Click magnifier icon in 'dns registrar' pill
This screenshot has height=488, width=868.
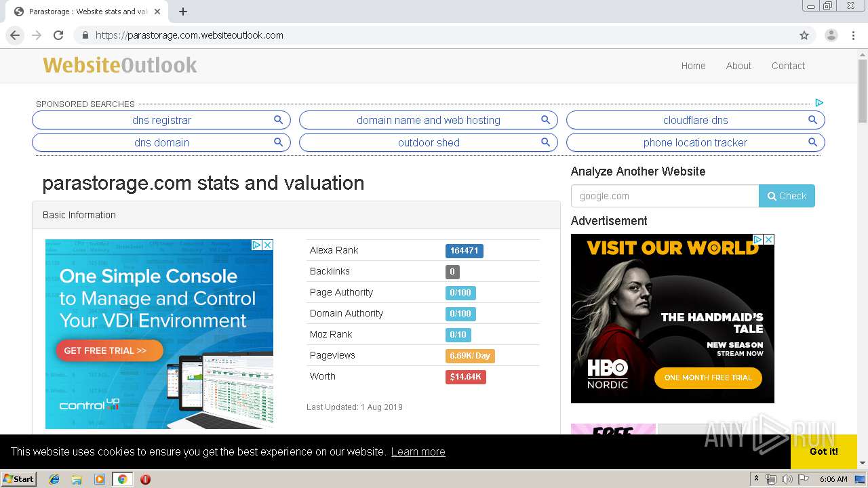click(278, 120)
